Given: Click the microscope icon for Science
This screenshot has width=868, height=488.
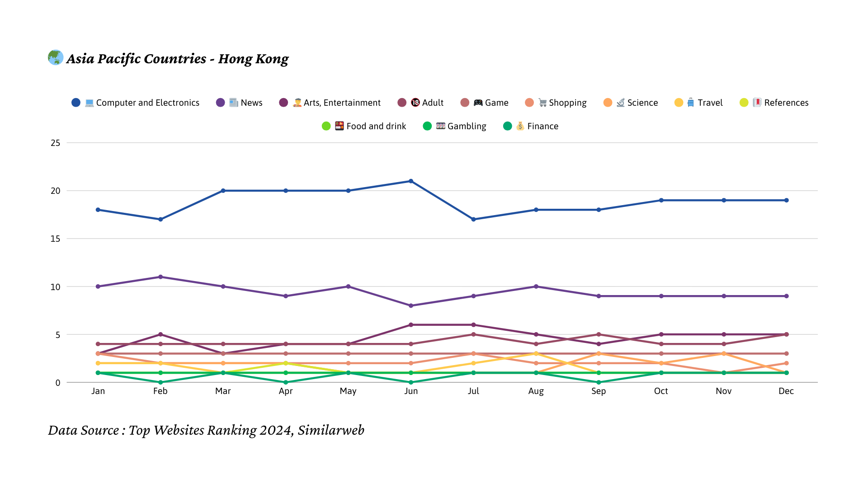Looking at the screenshot, I should click(621, 103).
